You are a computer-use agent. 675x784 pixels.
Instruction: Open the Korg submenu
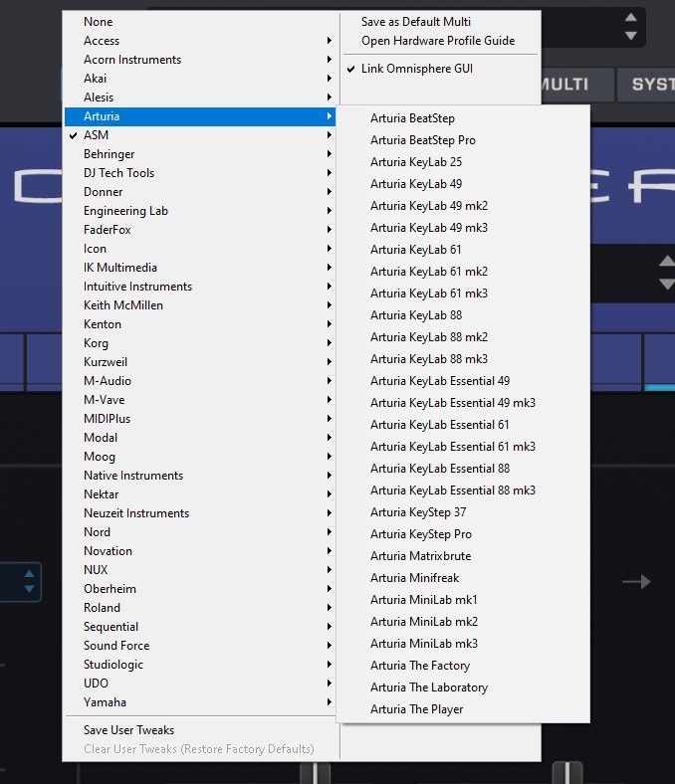click(200, 343)
